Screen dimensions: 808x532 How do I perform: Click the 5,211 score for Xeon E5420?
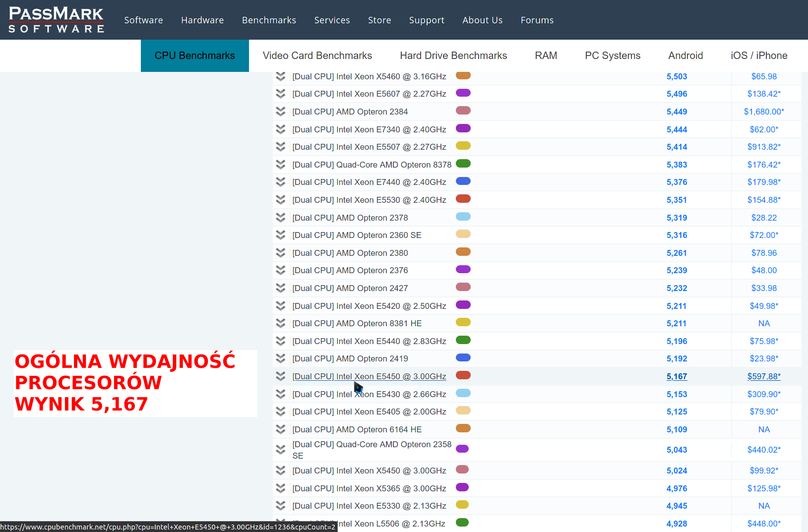[x=677, y=306]
